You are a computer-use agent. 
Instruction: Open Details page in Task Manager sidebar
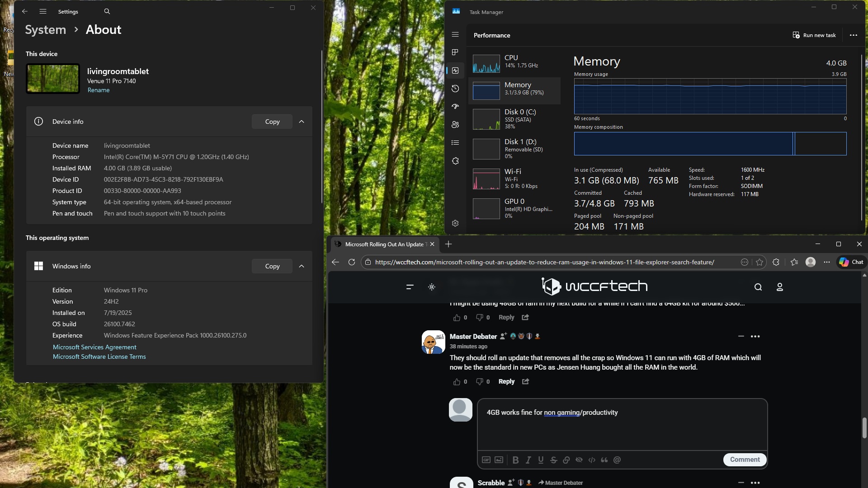pyautogui.click(x=455, y=143)
